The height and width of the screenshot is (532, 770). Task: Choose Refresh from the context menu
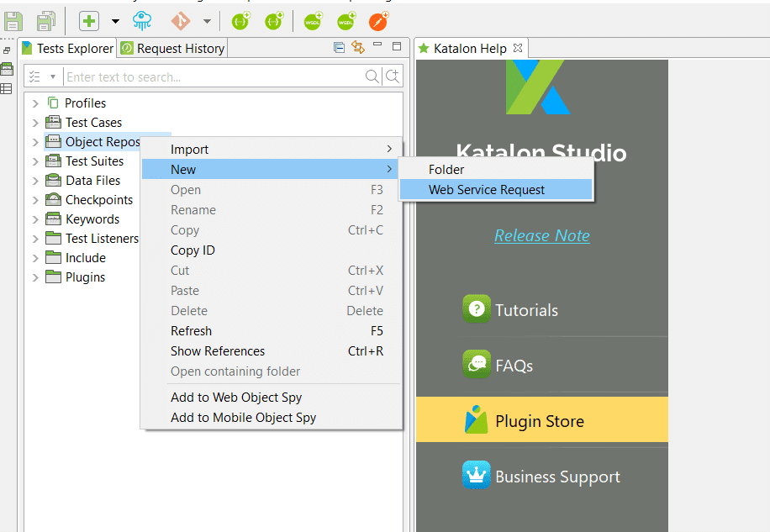coord(271,331)
